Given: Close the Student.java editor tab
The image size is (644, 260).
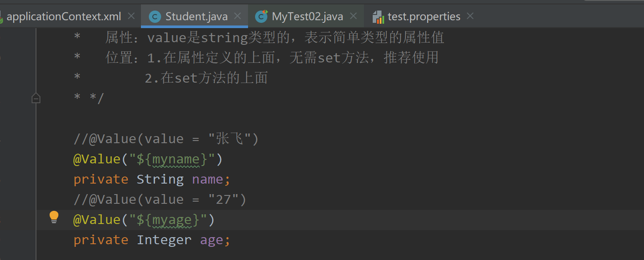Looking at the screenshot, I should click(237, 16).
